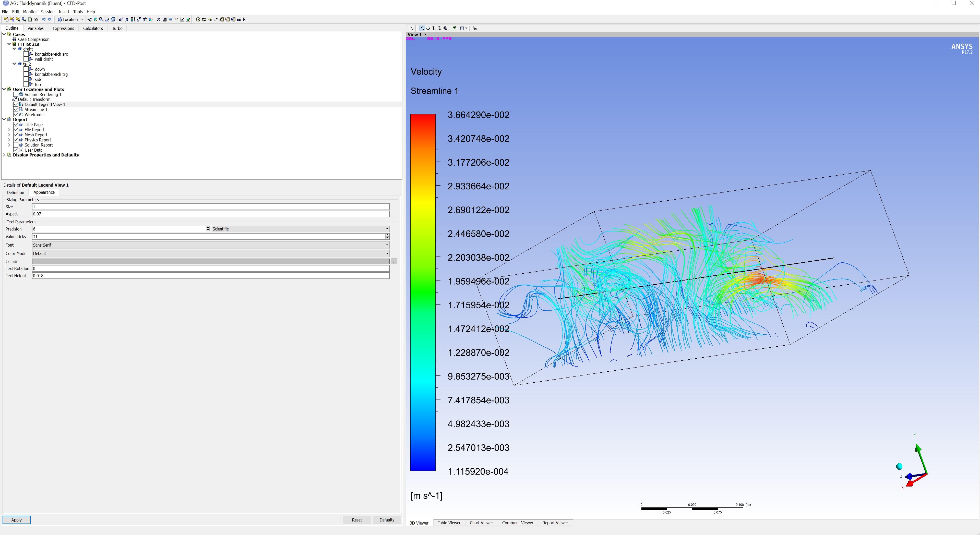Screen dimensions: 980x535
Task: Insert a Contour plot via toolbar icon
Action: [95, 19]
